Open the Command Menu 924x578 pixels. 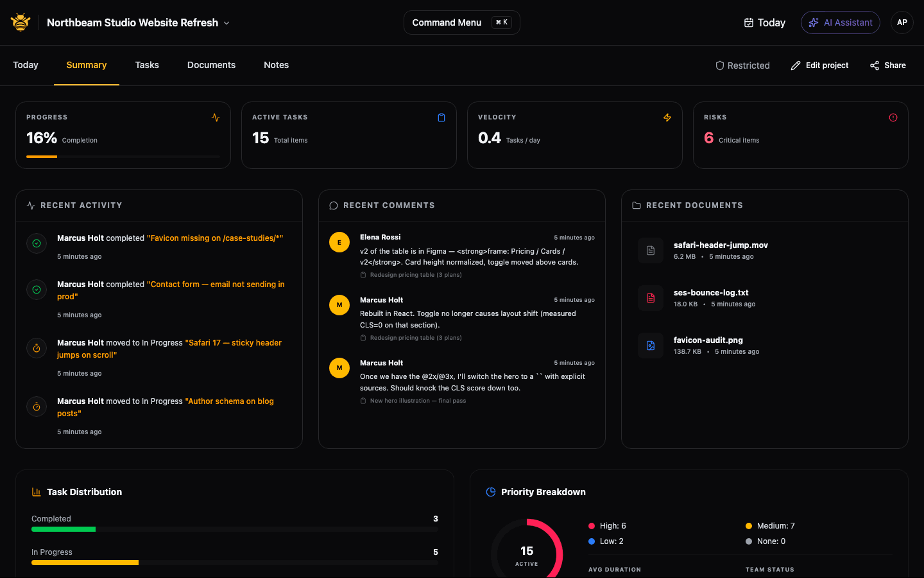click(x=461, y=22)
